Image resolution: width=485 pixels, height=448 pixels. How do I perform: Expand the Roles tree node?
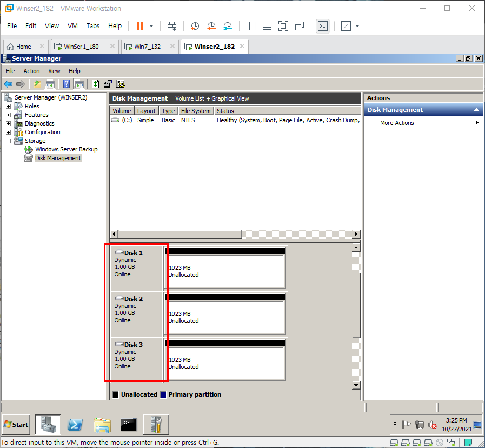point(8,106)
